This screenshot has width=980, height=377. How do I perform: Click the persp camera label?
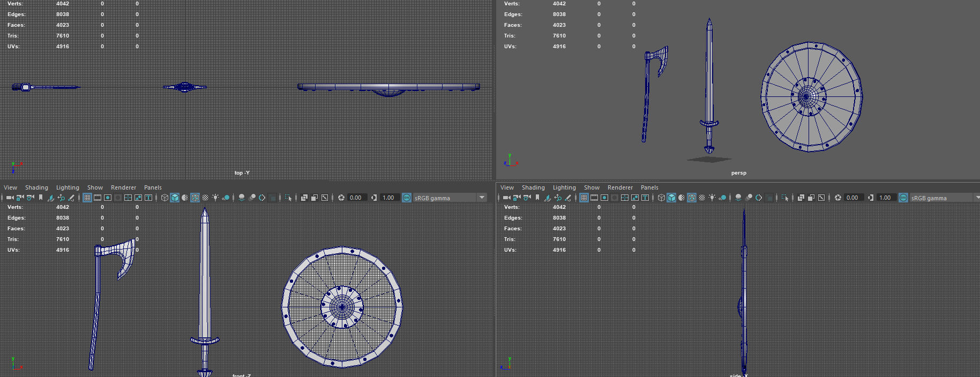coord(738,173)
